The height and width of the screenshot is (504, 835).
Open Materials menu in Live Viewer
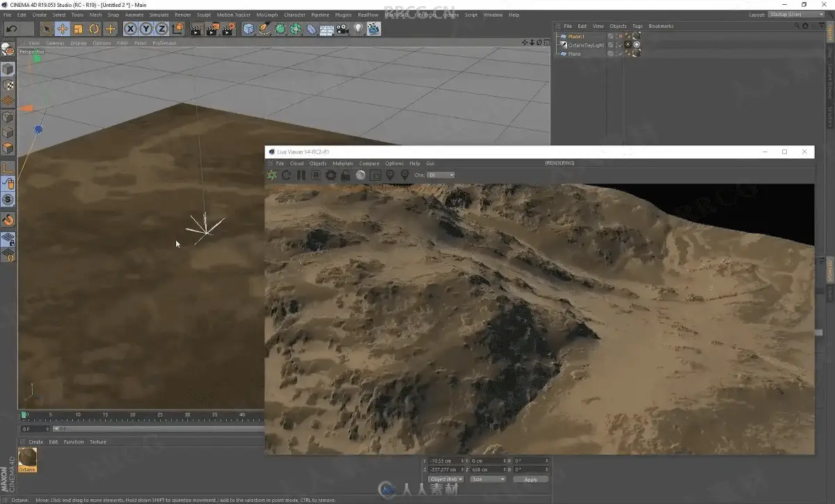342,163
